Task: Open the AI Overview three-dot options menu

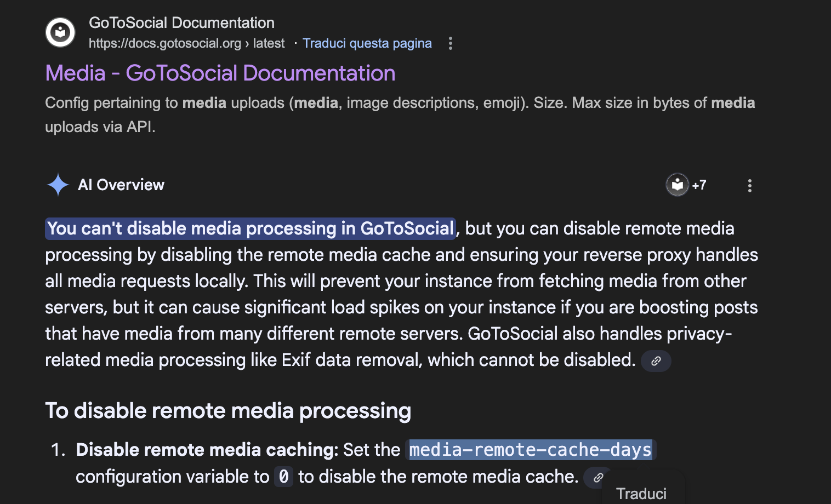Action: [x=750, y=186]
